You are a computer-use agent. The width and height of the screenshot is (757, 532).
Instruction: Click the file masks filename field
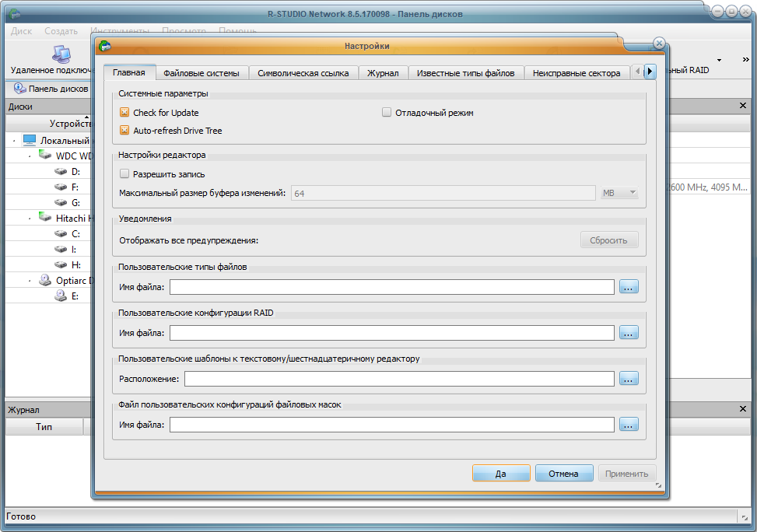[x=391, y=425]
